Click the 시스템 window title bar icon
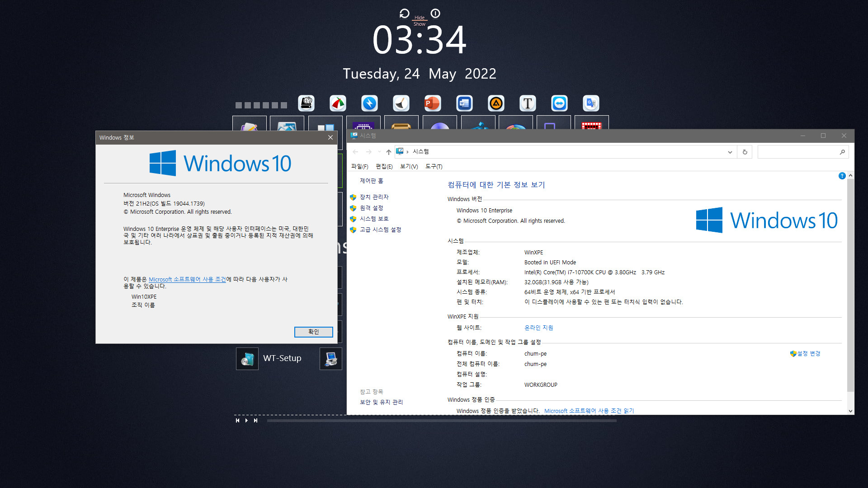The width and height of the screenshot is (868, 488). click(354, 136)
